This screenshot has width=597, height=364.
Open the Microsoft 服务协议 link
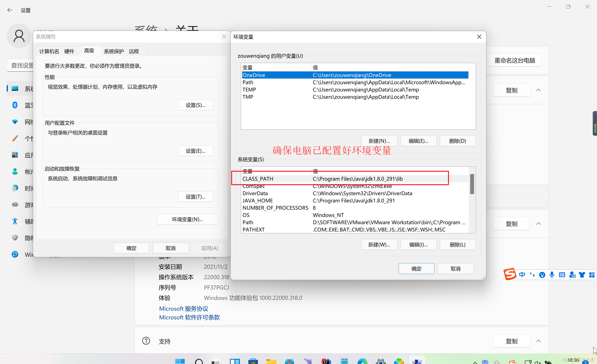[x=183, y=308]
